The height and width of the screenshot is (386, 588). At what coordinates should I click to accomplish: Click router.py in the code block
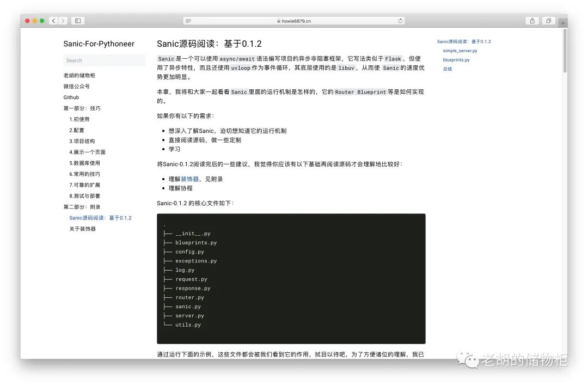coord(189,297)
